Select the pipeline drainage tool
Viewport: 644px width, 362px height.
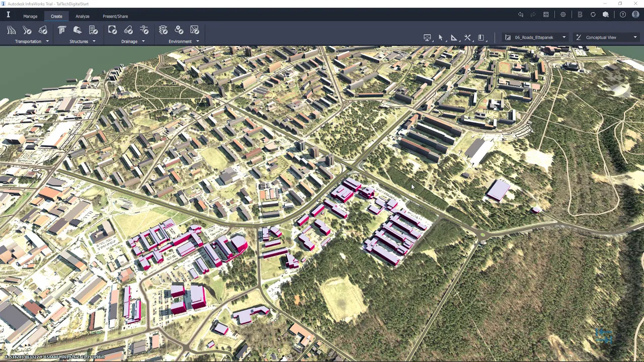128,30
